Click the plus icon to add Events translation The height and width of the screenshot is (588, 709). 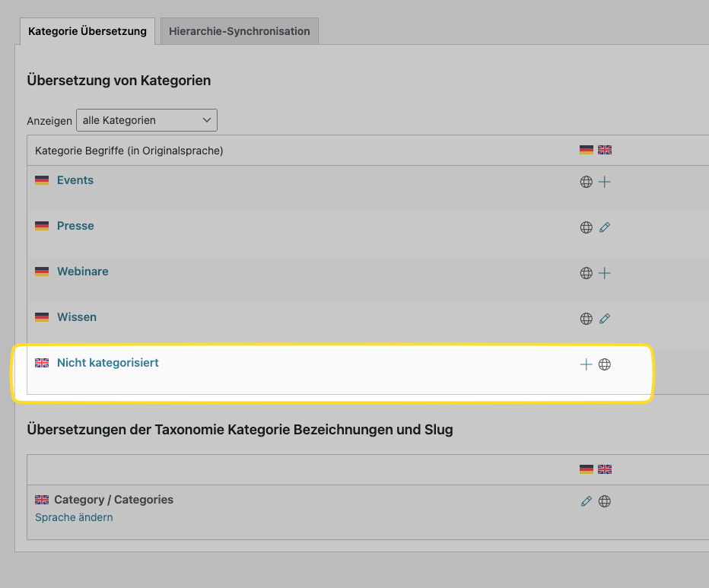[605, 182]
